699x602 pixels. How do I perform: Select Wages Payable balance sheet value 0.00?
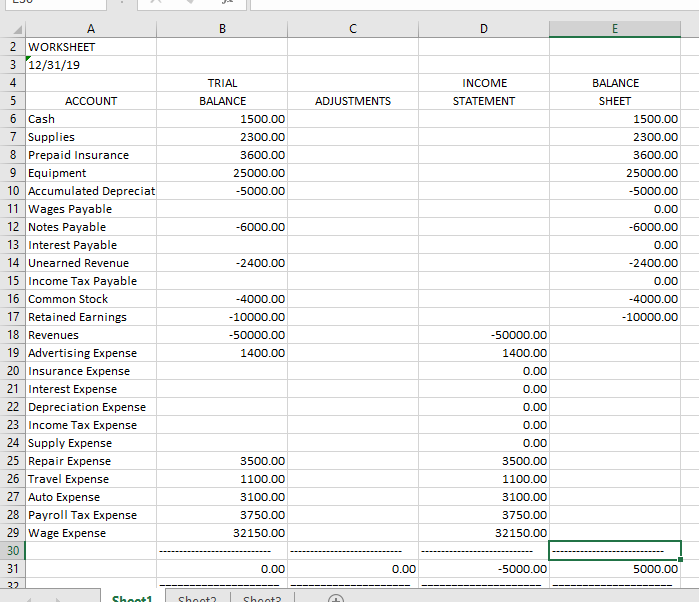[x=615, y=209]
